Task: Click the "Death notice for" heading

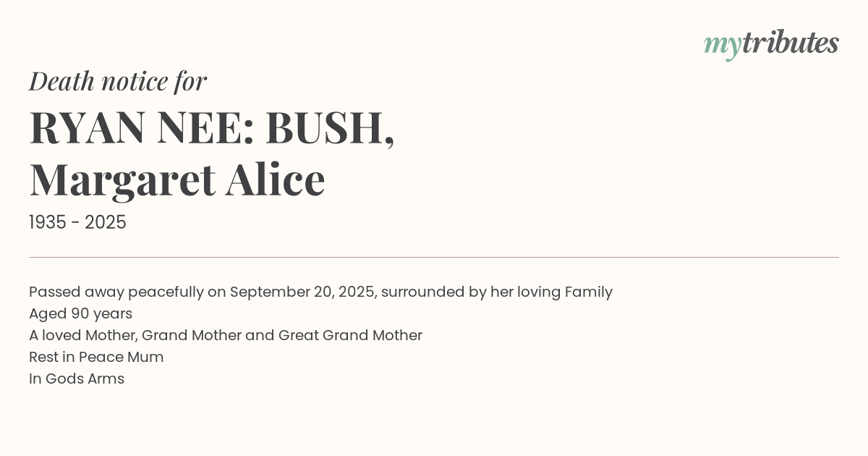Action: (118, 81)
